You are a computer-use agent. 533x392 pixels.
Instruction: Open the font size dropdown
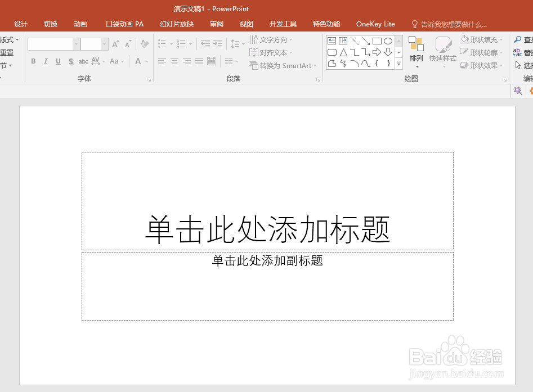(x=104, y=44)
